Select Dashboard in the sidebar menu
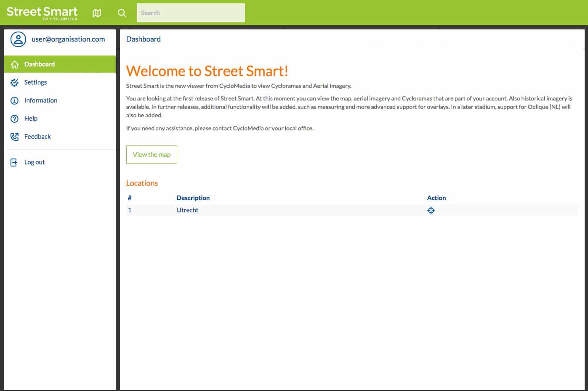This screenshot has height=391, width=588. tap(60, 64)
